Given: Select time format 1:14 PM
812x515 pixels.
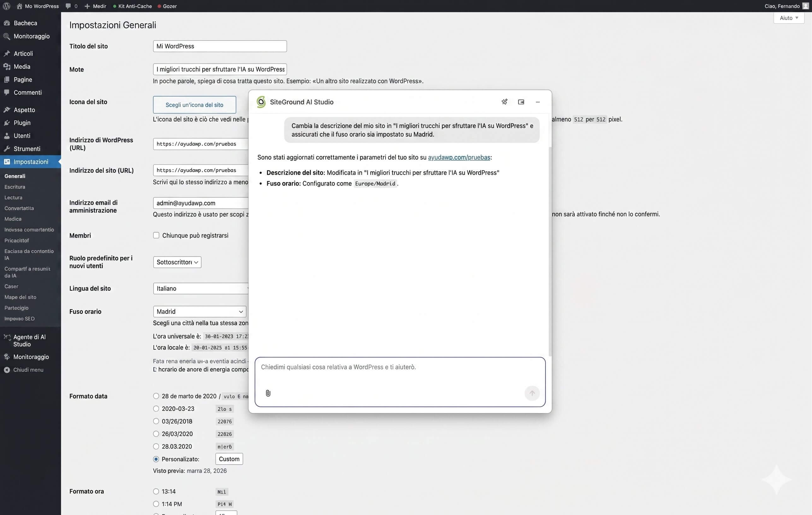Looking at the screenshot, I should point(156,504).
